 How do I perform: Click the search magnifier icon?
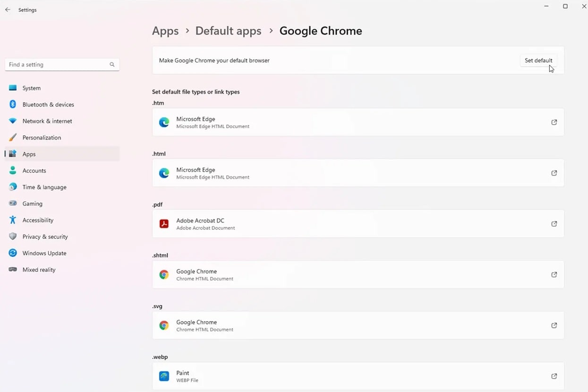point(112,64)
